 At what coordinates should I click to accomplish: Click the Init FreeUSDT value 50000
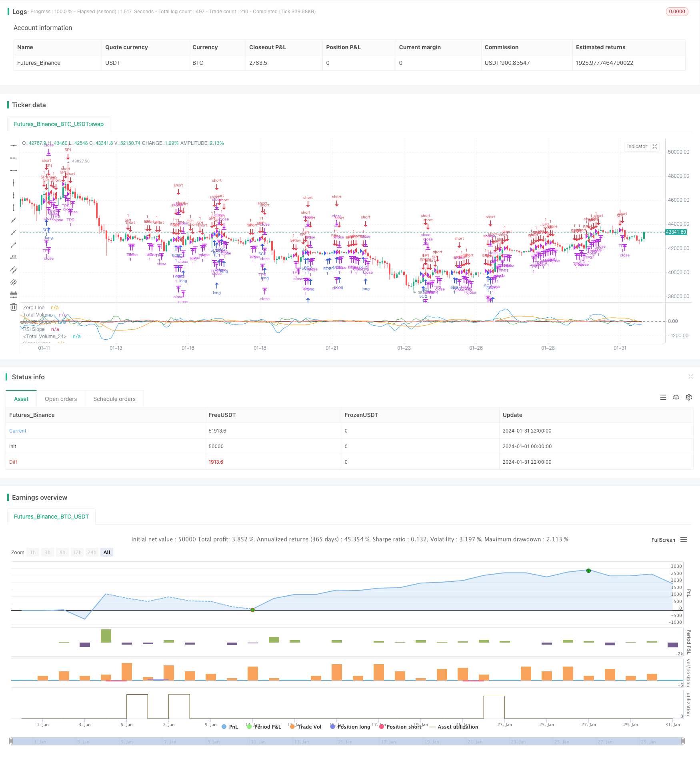[x=216, y=447]
